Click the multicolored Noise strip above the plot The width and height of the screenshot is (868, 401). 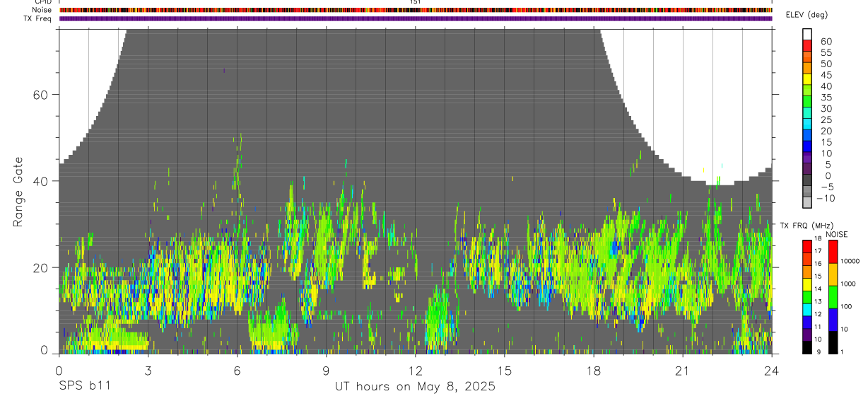416,10
